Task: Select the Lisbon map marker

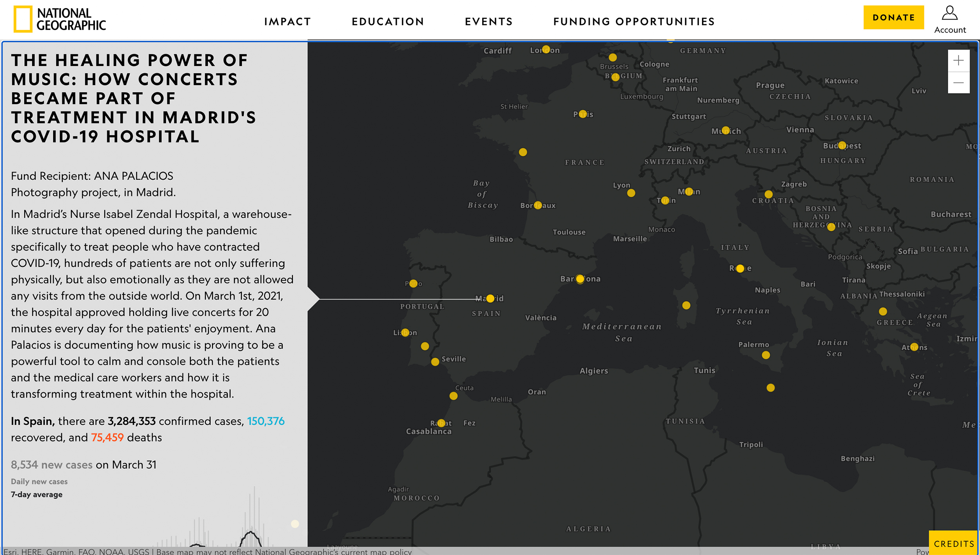Action: pyautogui.click(x=405, y=333)
